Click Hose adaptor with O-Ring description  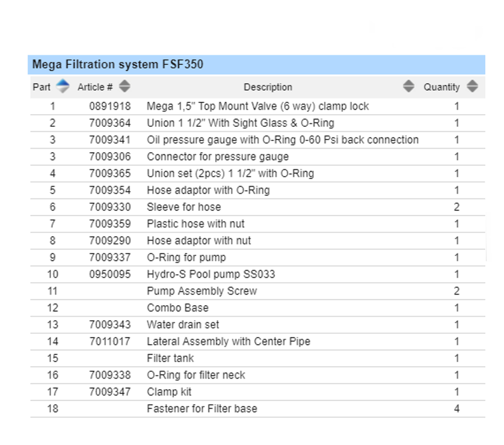click(x=208, y=190)
